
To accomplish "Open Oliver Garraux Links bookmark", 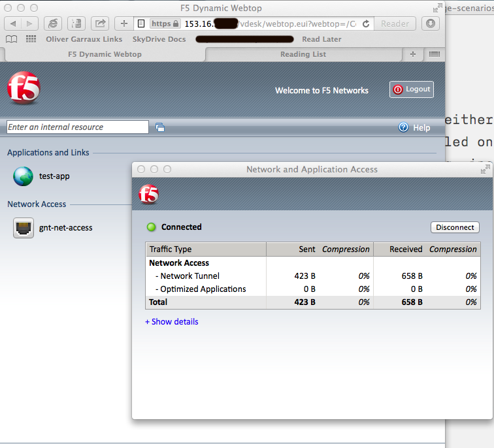I will (x=84, y=39).
